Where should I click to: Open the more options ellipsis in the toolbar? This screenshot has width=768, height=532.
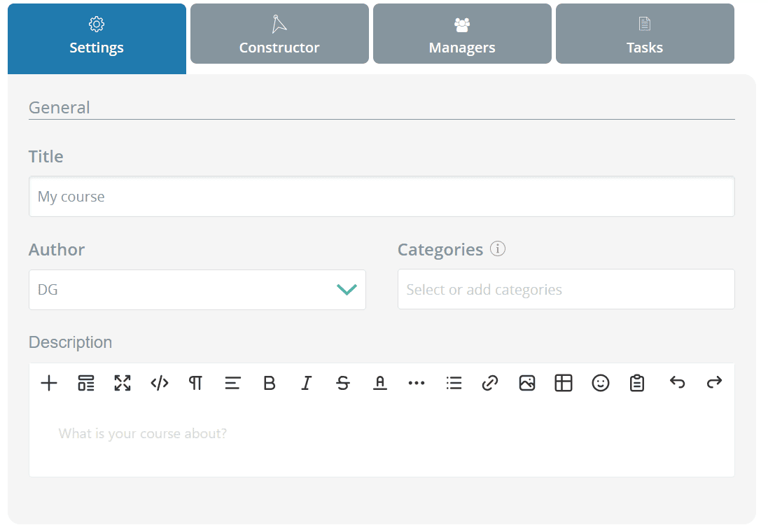pos(417,383)
